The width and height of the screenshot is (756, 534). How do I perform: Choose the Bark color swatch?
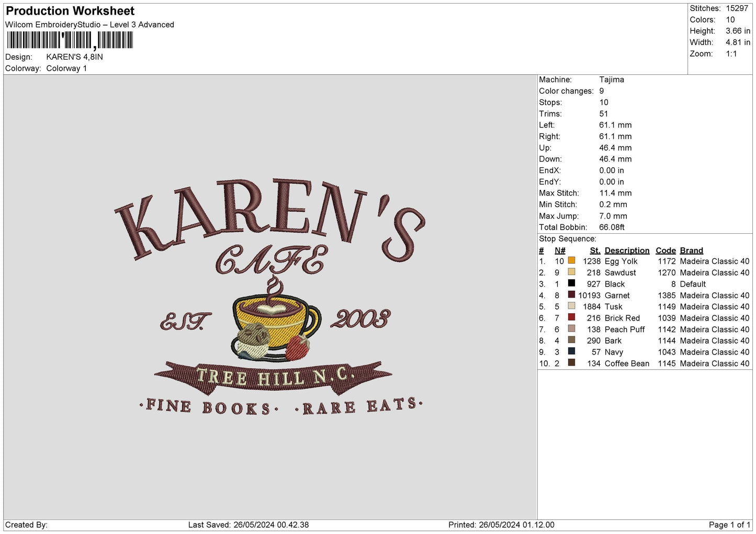(x=571, y=340)
